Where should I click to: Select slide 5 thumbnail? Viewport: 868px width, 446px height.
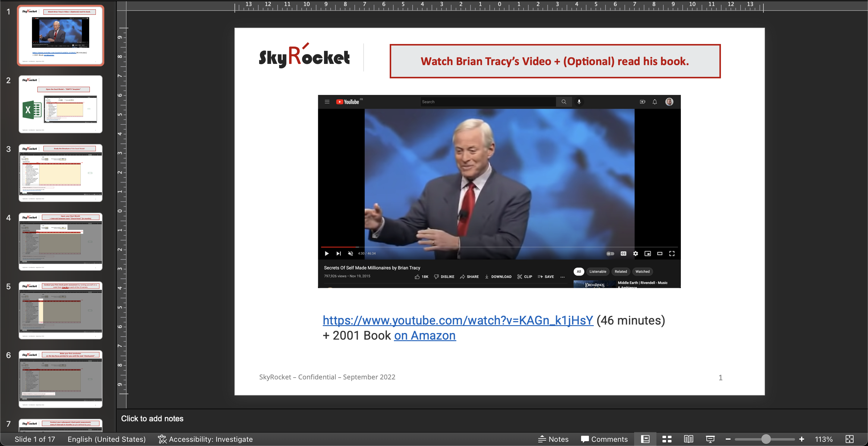[61, 310]
